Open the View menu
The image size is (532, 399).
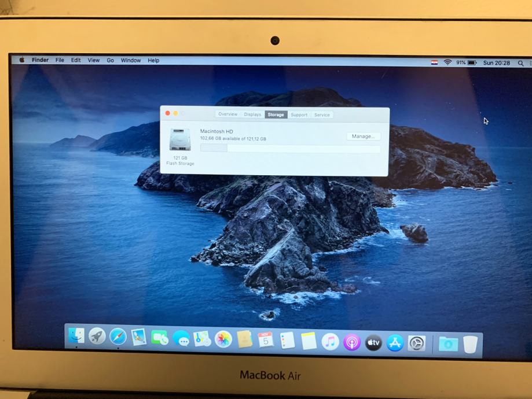[x=94, y=60]
